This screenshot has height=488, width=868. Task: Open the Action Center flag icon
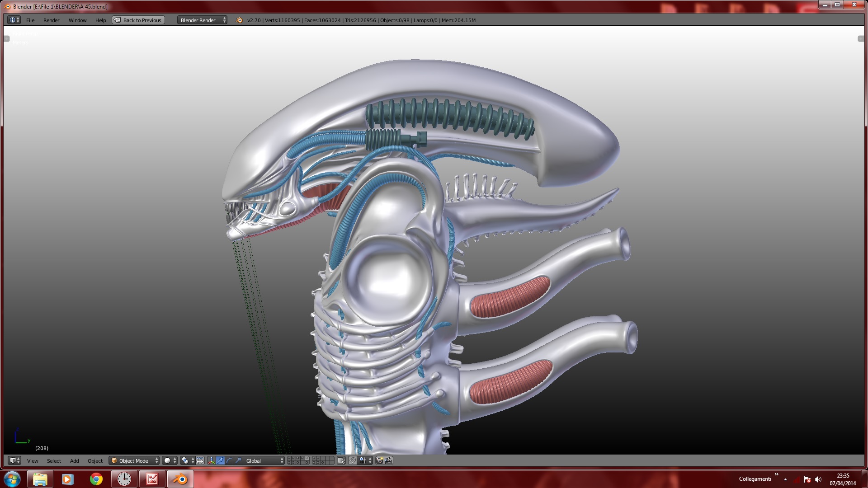tap(807, 479)
